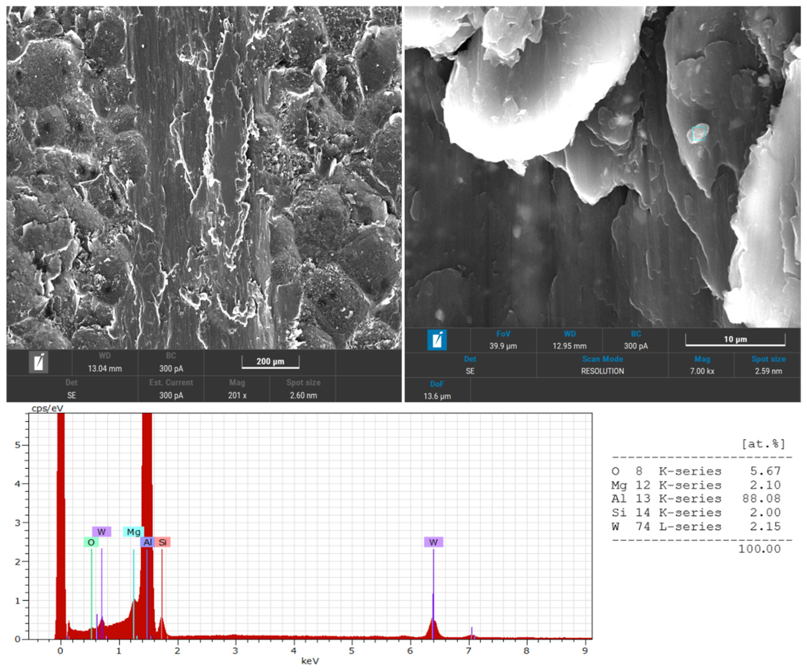This screenshot has height=672, width=807.
Task: Select the blue Al element label
Action: pyautogui.click(x=148, y=542)
